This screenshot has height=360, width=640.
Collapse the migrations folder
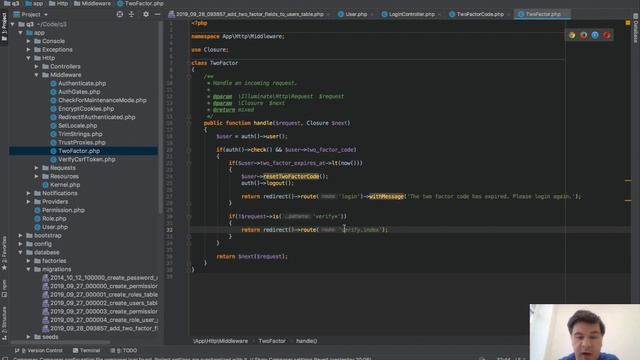pyautogui.click(x=29, y=269)
